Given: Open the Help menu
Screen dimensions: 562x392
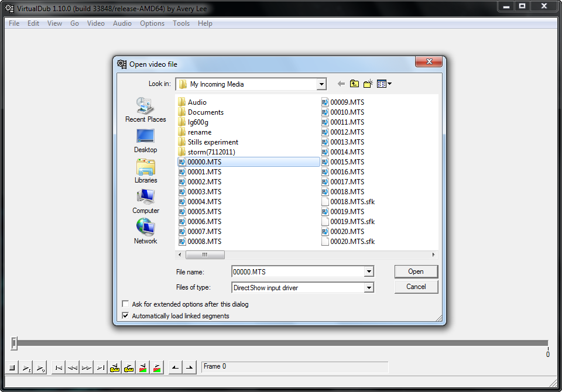Looking at the screenshot, I should [x=205, y=23].
